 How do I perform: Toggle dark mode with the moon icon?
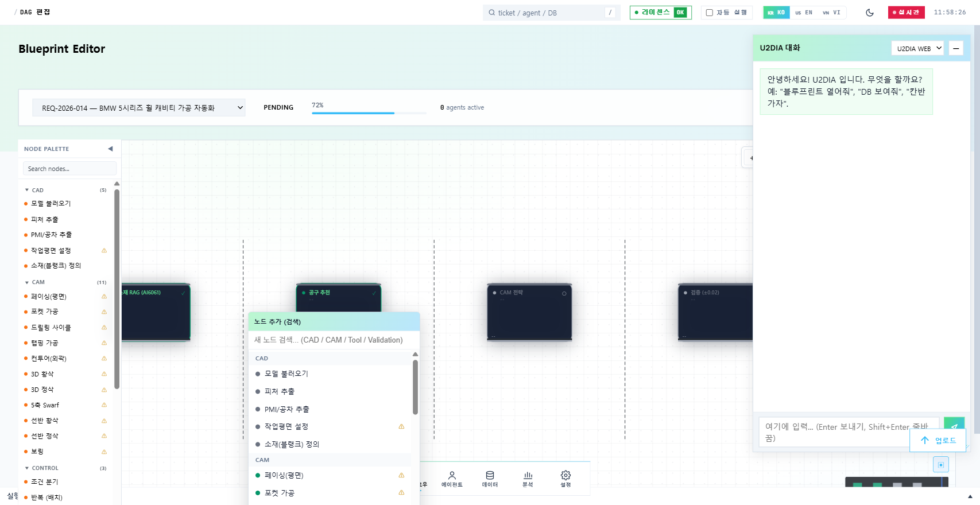pos(870,13)
